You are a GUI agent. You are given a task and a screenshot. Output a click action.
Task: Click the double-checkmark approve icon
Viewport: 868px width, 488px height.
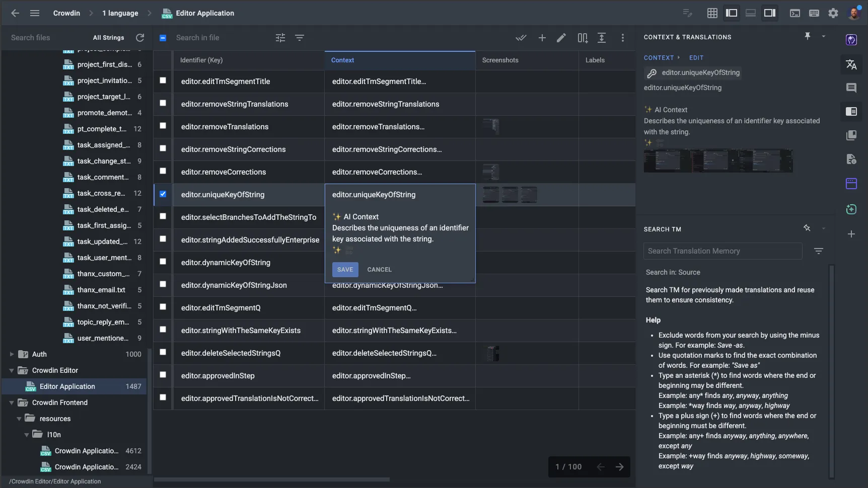coord(521,38)
